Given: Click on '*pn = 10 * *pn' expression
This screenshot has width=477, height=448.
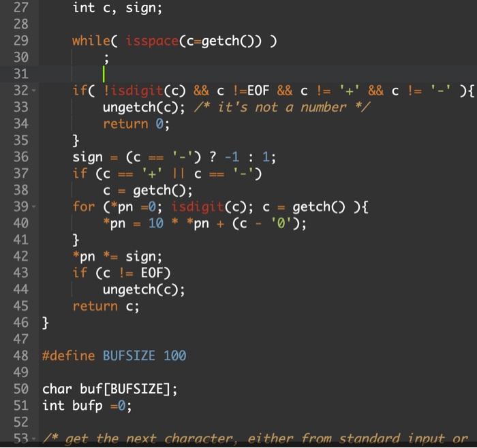Looking at the screenshot, I should pos(156,223).
